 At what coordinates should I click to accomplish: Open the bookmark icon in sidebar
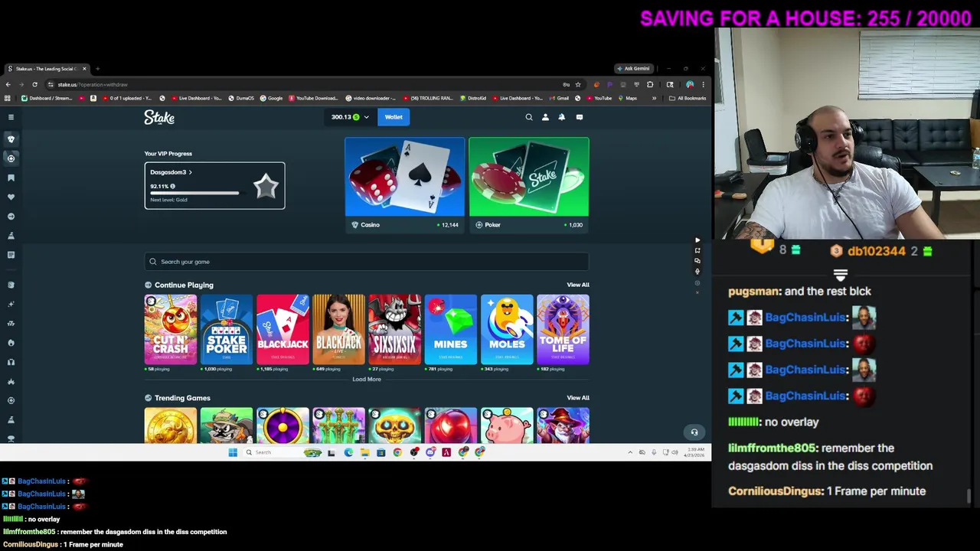(11, 178)
